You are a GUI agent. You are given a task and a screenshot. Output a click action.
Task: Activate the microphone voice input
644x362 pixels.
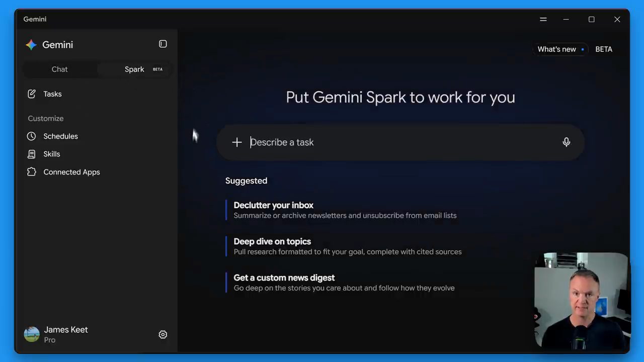(567, 142)
